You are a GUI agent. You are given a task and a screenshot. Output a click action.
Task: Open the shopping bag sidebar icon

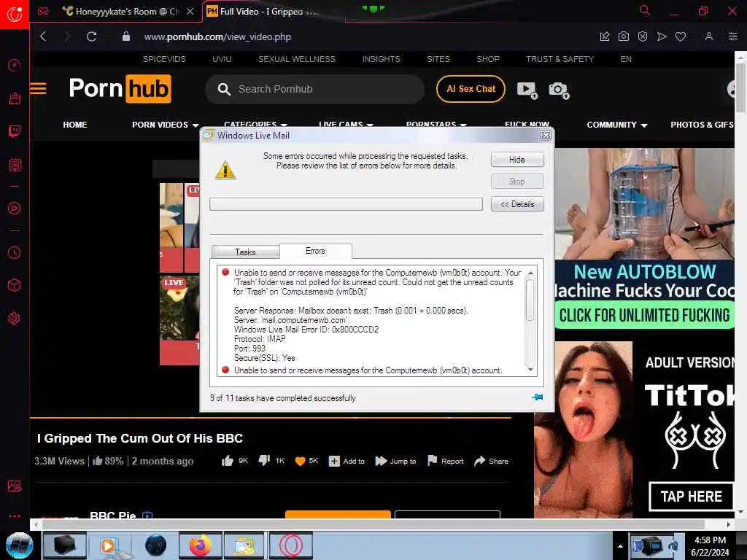point(15,98)
